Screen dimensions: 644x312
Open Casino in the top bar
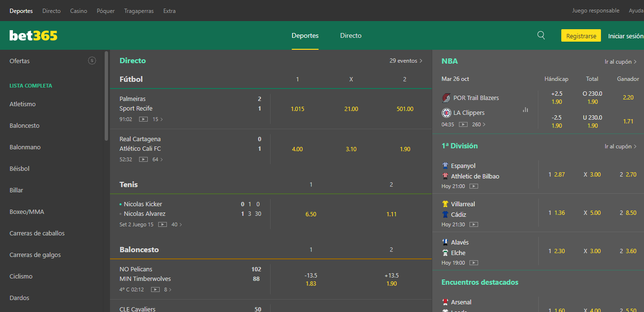click(x=78, y=11)
